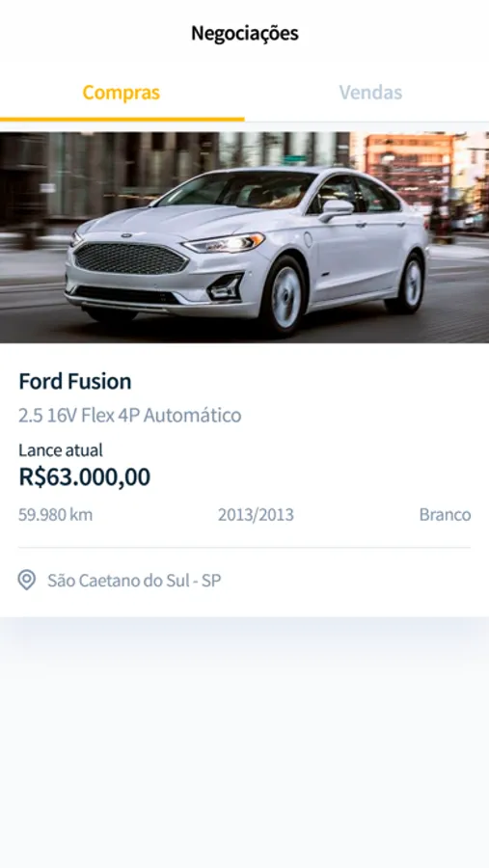Click the location pin icon
489x868 pixels.
click(x=27, y=581)
